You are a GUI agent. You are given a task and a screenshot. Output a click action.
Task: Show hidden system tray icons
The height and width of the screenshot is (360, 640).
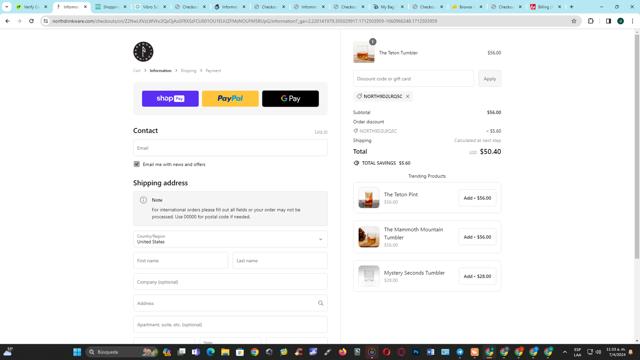click(564, 352)
